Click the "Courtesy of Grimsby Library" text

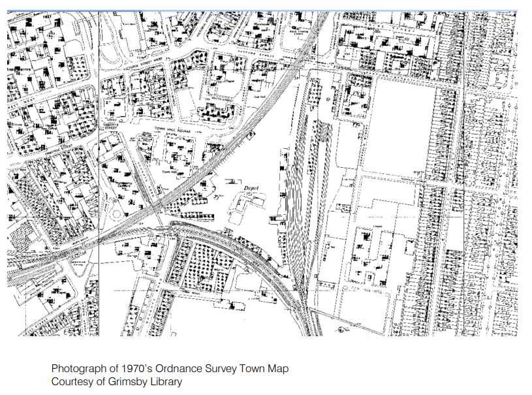[117, 382]
